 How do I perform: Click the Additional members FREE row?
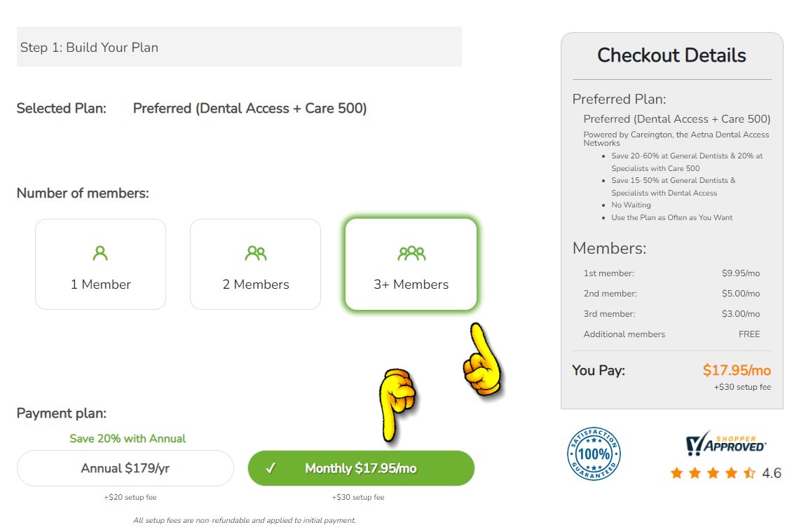click(671, 334)
